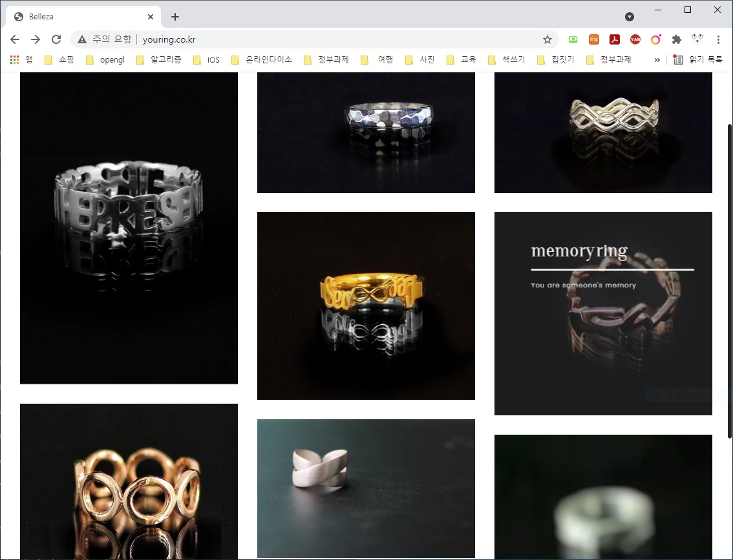Select the Belleza tab
Image resolution: width=733 pixels, height=560 pixels.
click(x=83, y=17)
